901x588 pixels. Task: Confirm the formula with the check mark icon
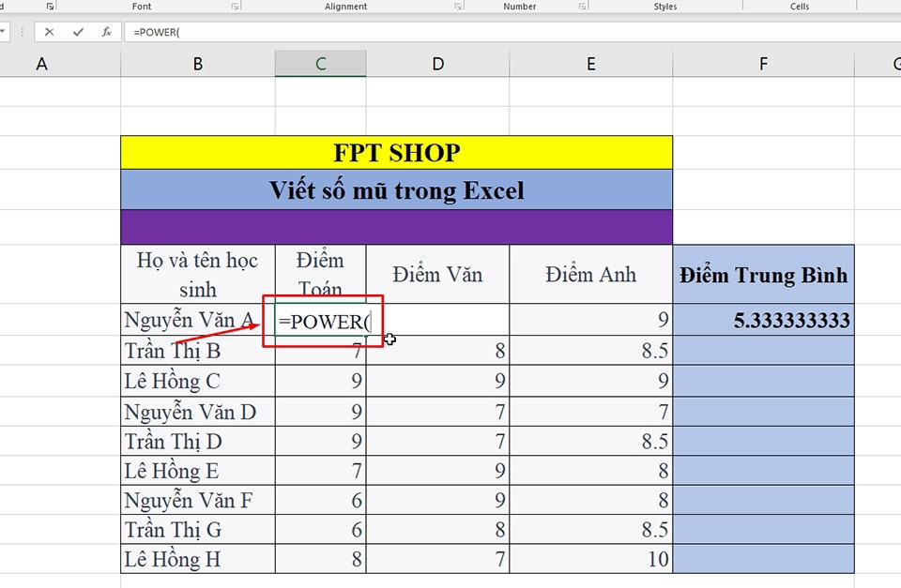click(78, 31)
